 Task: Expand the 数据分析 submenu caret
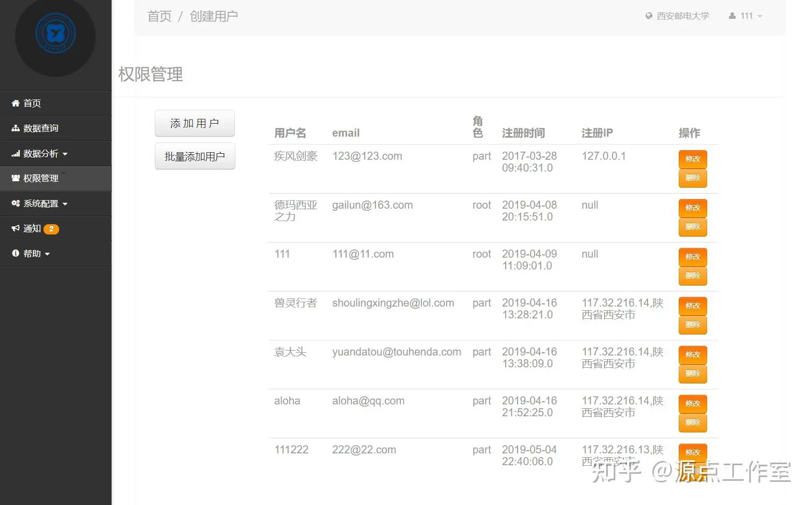65,154
